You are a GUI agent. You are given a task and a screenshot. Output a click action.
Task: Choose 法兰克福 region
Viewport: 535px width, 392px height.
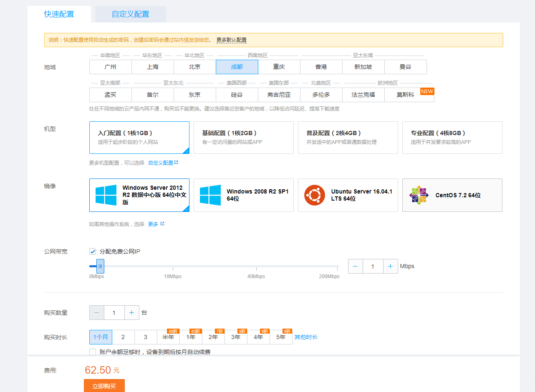363,95
